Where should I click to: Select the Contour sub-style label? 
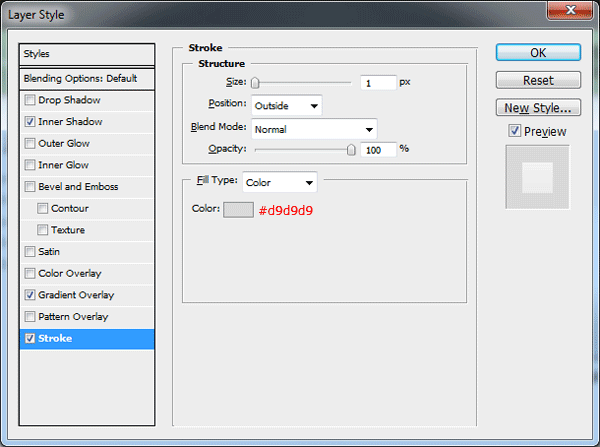(70, 209)
